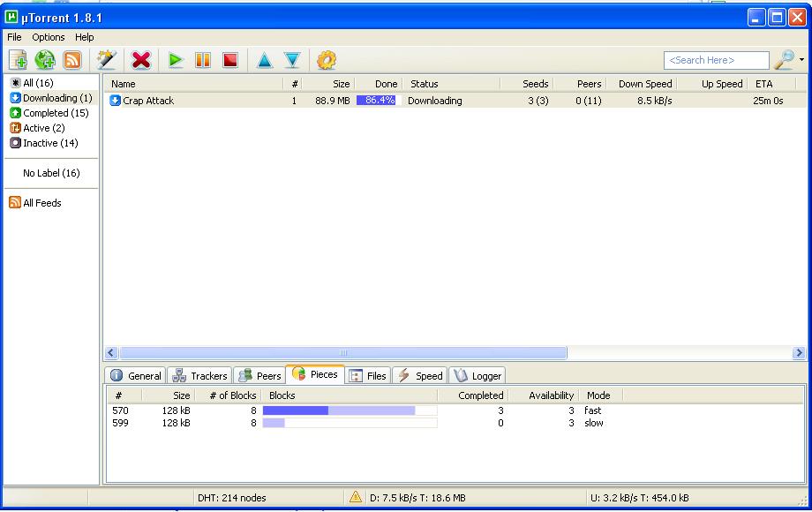The image size is (812, 512).
Task: Select the No Label (16) entry
Action: coord(51,173)
